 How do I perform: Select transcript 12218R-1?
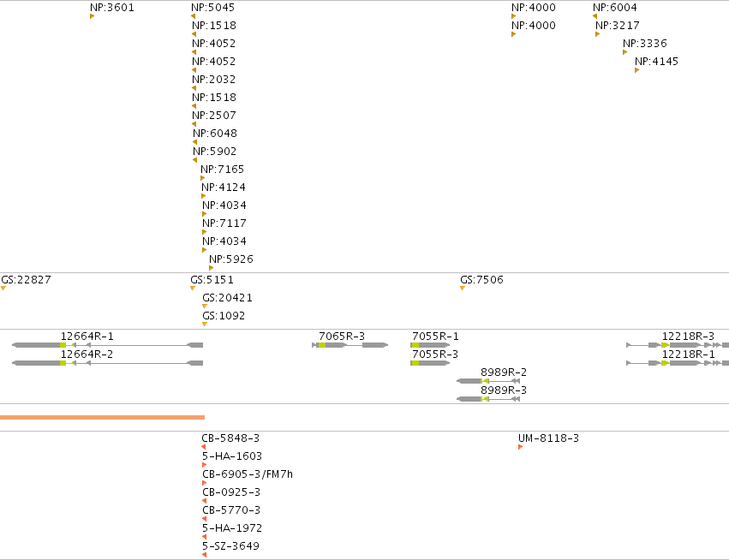tap(678, 363)
